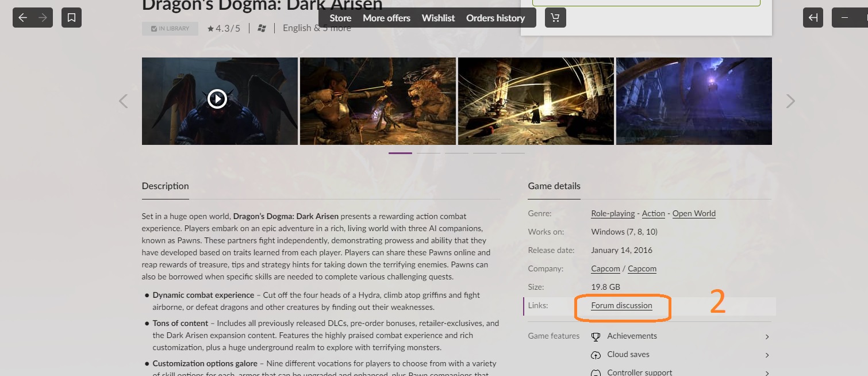The width and height of the screenshot is (868, 376).
Task: Click the Cloud saves cloud icon
Action: 596,355
